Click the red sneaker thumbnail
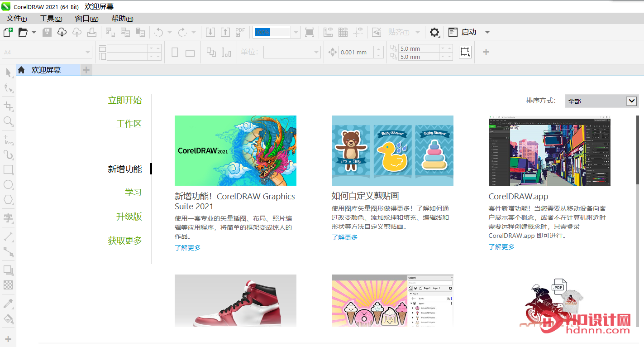The width and height of the screenshot is (644, 347). [235, 300]
